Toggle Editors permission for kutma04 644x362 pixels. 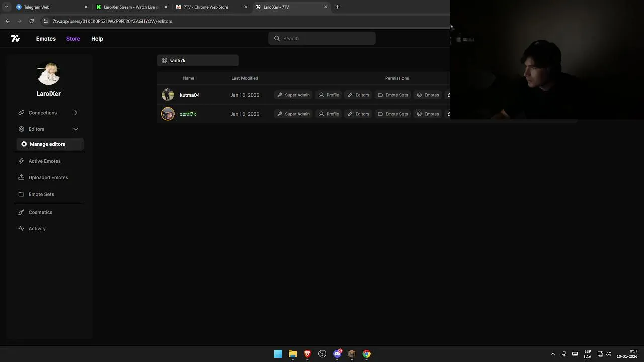pyautogui.click(x=358, y=95)
